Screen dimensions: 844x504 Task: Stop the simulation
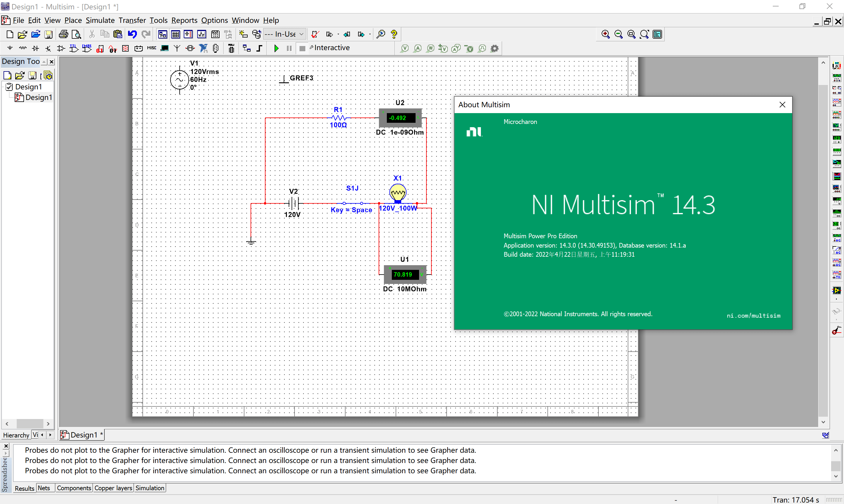302,48
